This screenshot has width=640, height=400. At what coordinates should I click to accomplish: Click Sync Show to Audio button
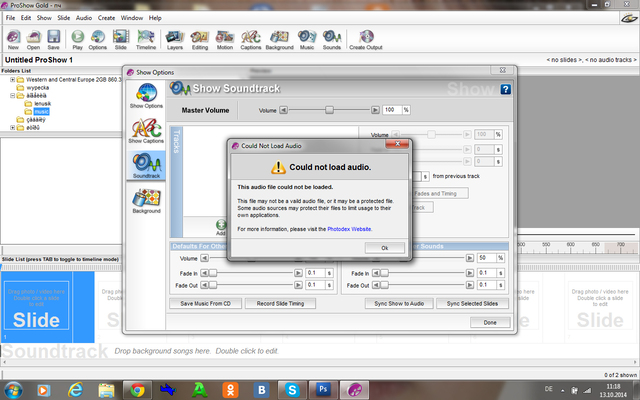[399, 303]
